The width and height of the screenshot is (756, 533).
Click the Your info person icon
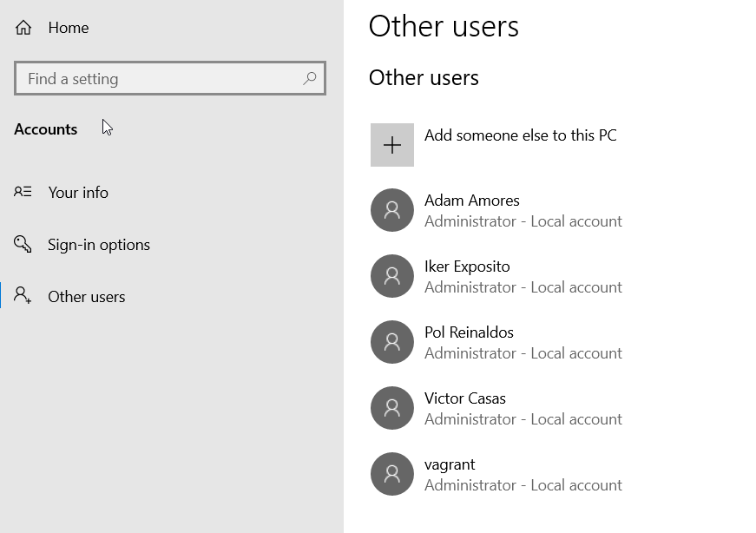[23, 192]
